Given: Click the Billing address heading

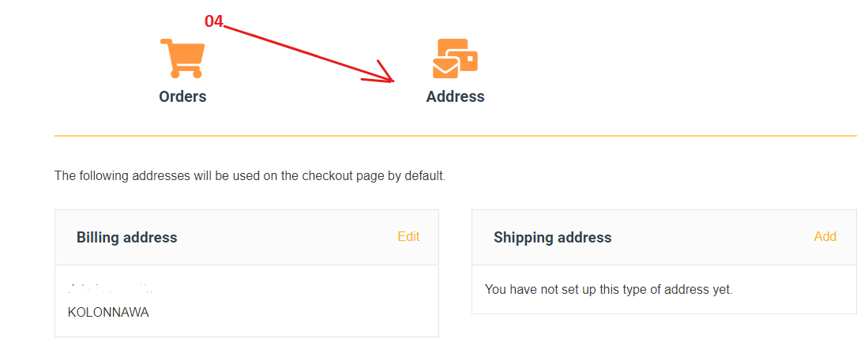Looking at the screenshot, I should pyautogui.click(x=126, y=238).
